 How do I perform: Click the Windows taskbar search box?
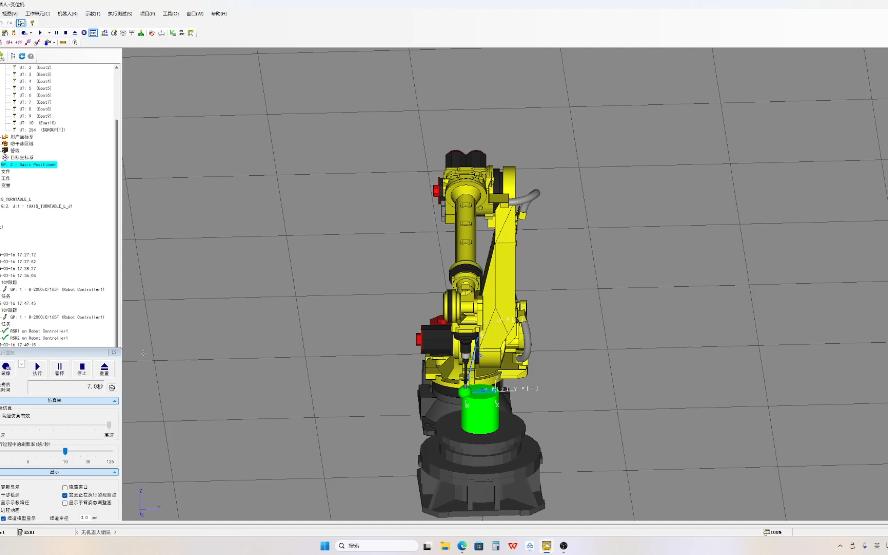(377, 545)
